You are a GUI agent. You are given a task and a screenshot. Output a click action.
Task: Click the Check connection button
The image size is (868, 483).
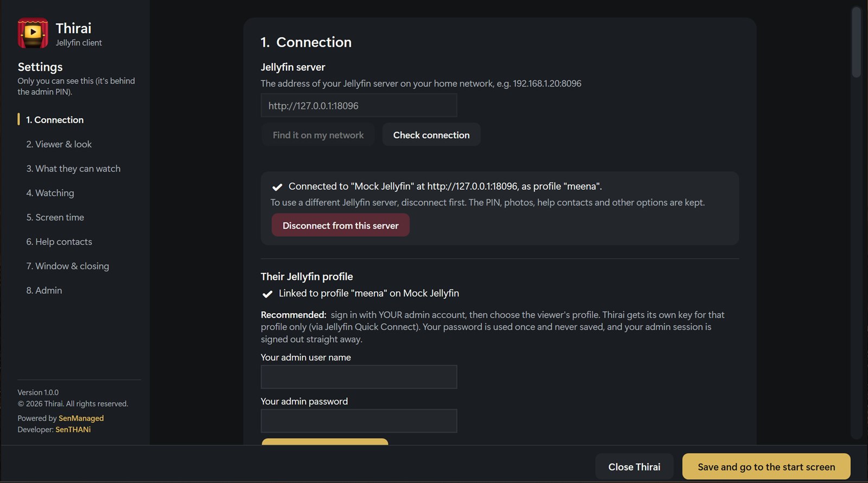431,135
